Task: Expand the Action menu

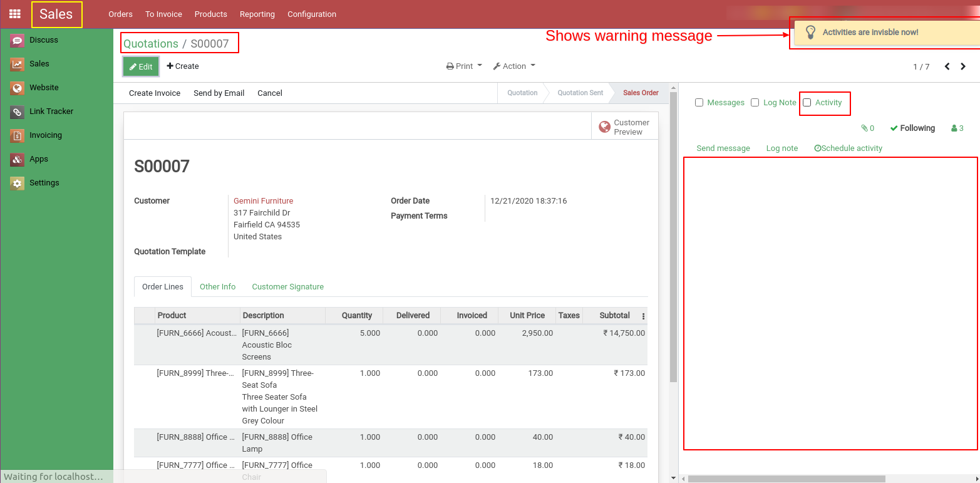Action: click(513, 66)
